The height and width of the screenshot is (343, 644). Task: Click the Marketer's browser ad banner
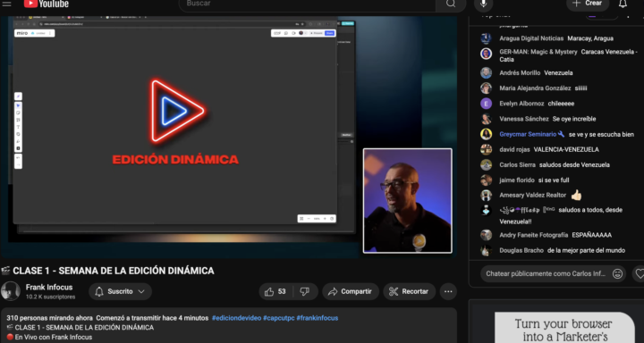[x=563, y=328]
